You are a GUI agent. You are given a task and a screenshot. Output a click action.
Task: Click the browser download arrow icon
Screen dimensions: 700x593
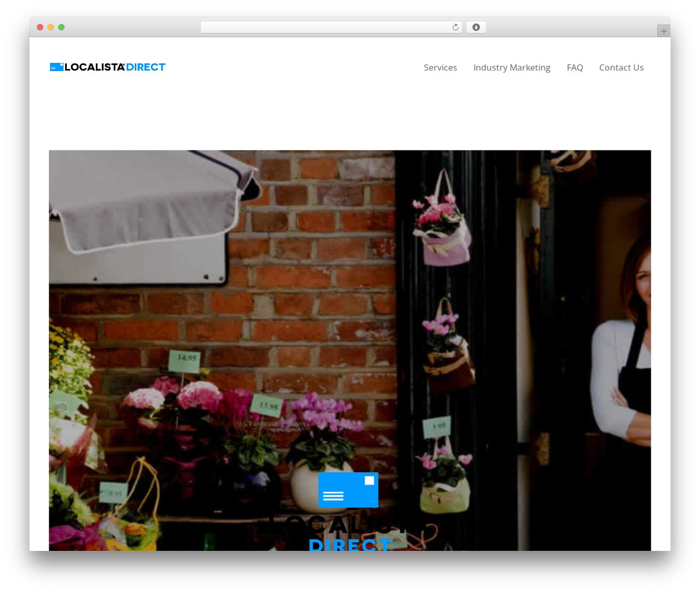(476, 27)
